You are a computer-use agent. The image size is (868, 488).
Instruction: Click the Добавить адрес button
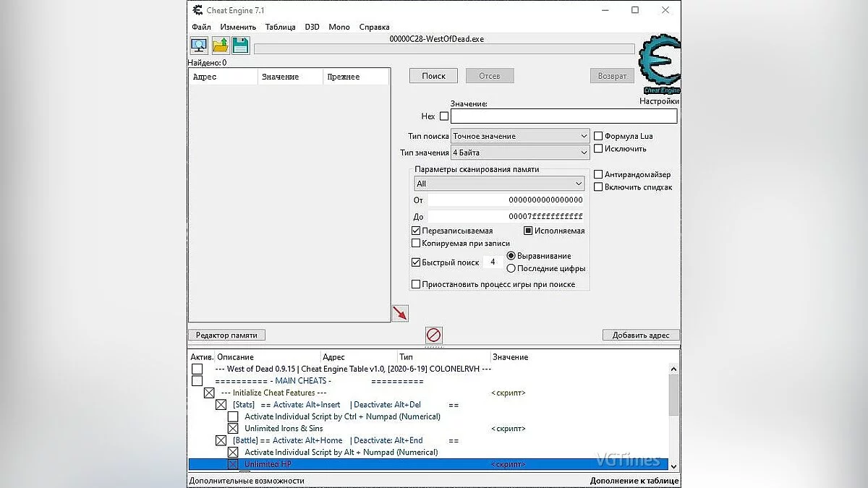[x=641, y=335]
